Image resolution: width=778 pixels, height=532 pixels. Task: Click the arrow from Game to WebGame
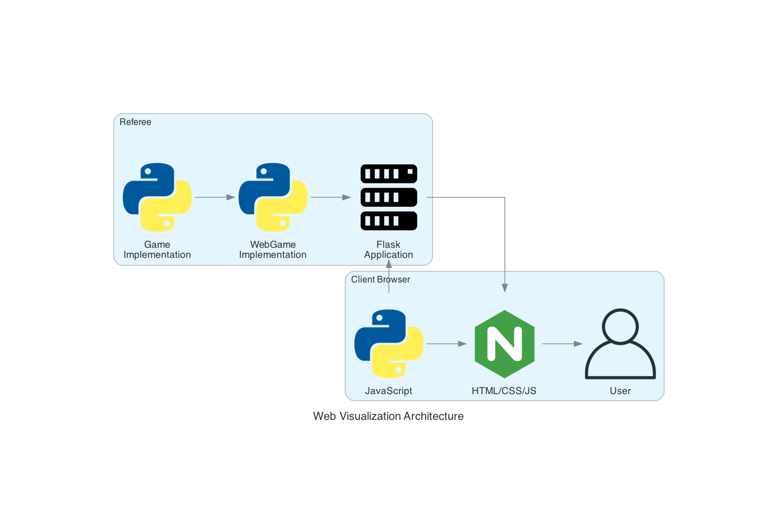tap(215, 197)
